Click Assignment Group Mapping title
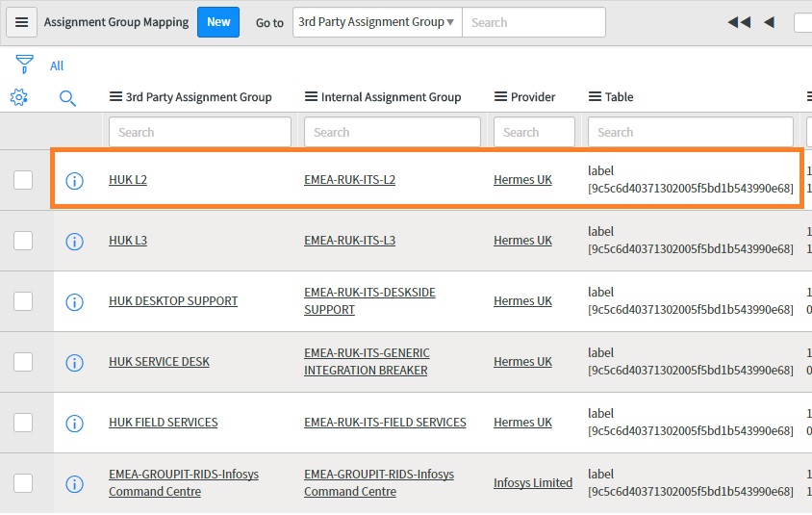Image resolution: width=812 pixels, height=515 pixels. point(116,22)
